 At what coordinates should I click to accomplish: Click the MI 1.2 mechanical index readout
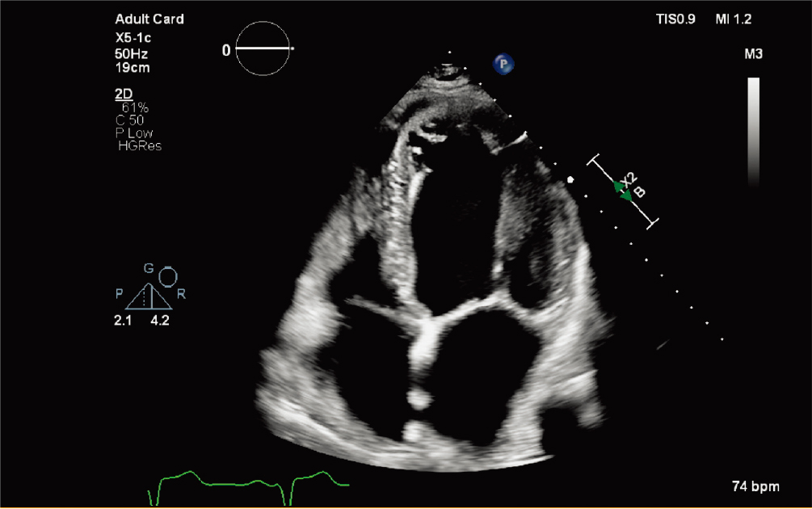(733, 19)
